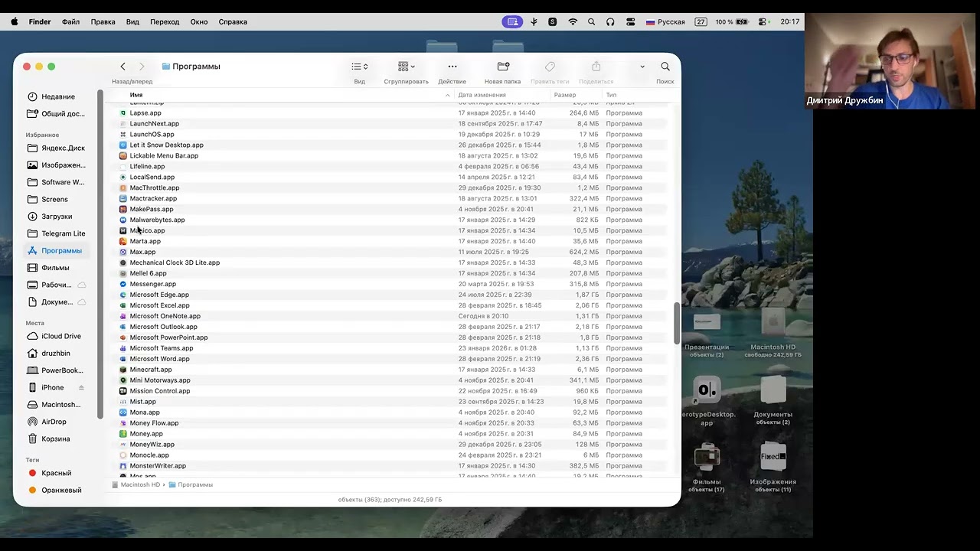This screenshot has width=980, height=551.
Task: Select the Minecraft.app icon
Action: click(122, 370)
